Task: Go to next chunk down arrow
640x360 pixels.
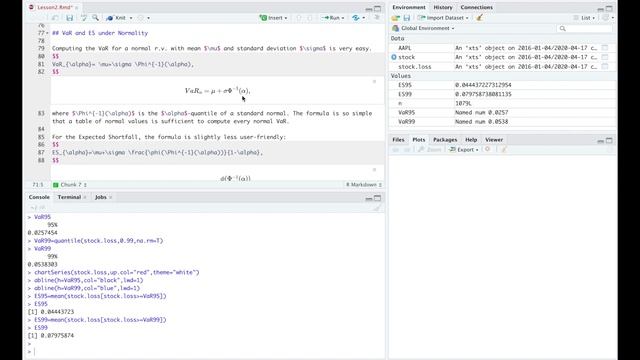Action: (x=310, y=18)
